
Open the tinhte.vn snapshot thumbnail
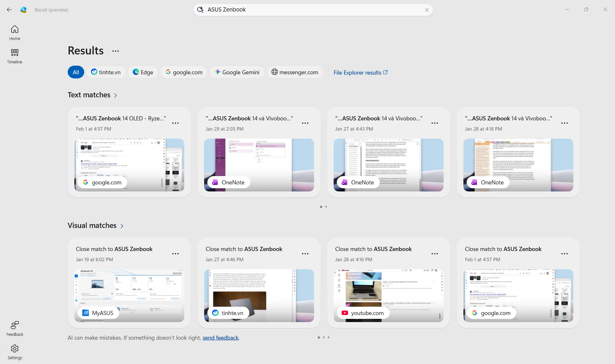[259, 295]
